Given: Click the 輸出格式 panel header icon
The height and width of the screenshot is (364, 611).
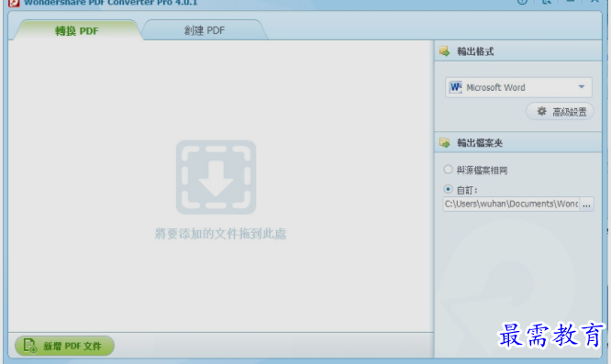Looking at the screenshot, I should [x=445, y=51].
